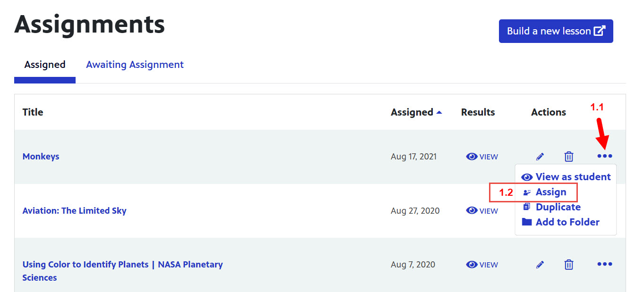
Task: Sort by the Assigned column arrow
Action: coord(439,112)
